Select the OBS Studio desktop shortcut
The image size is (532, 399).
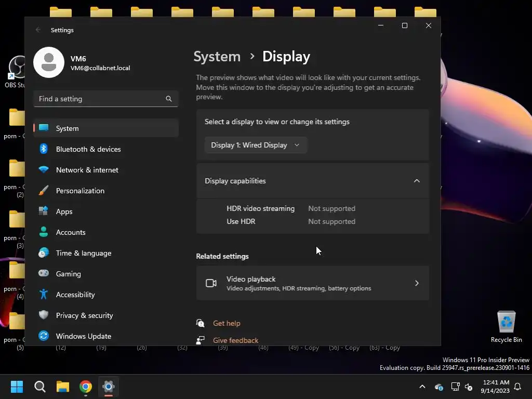(15, 71)
